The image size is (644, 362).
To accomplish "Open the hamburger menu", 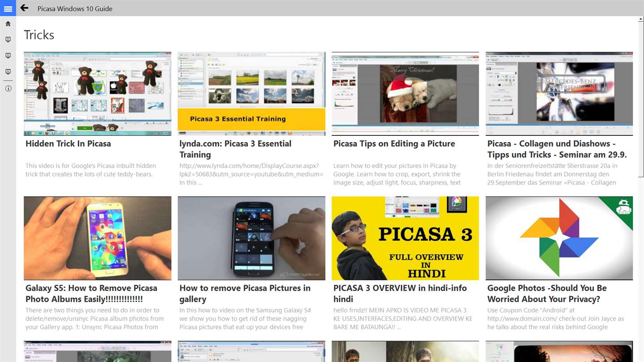I will click(8, 8).
